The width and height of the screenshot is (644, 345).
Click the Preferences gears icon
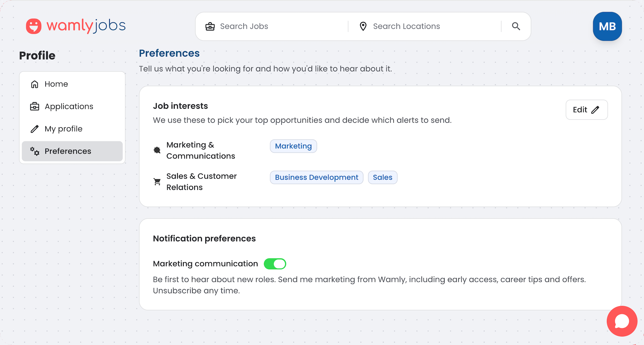[x=35, y=151]
